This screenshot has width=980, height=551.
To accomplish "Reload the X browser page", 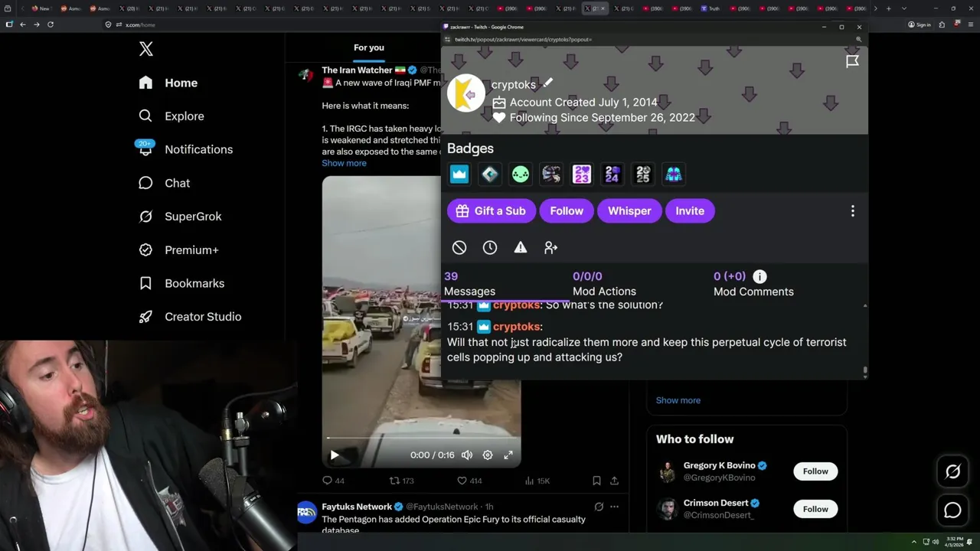I will (x=51, y=24).
